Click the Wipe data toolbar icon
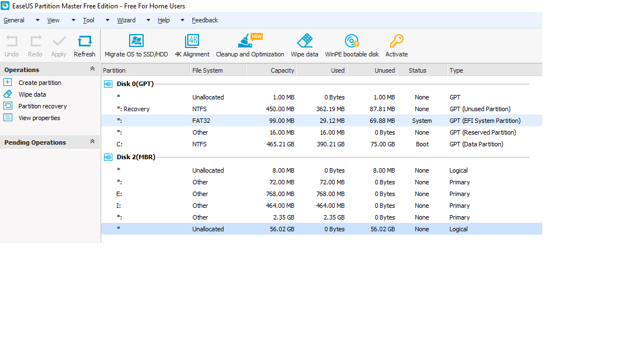Screen dimensions: 644x362 pyautogui.click(x=305, y=41)
